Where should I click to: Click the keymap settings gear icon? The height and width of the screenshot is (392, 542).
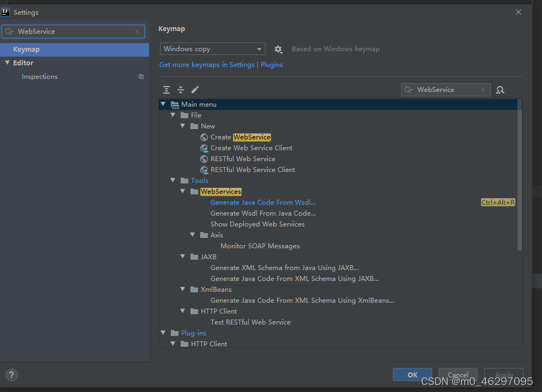click(x=278, y=49)
